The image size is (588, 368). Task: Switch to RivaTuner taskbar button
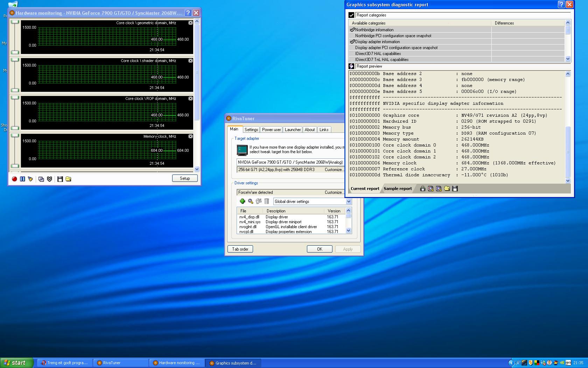tap(120, 363)
